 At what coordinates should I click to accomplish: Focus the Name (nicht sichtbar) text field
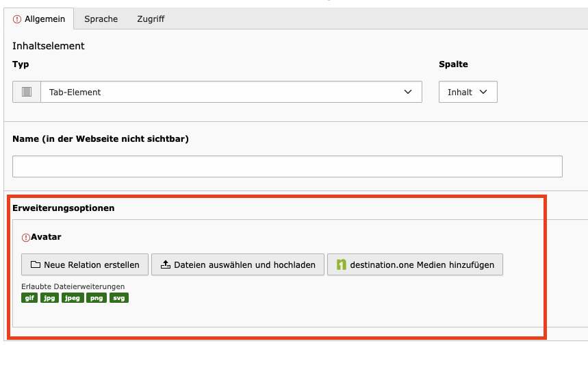[x=287, y=166]
